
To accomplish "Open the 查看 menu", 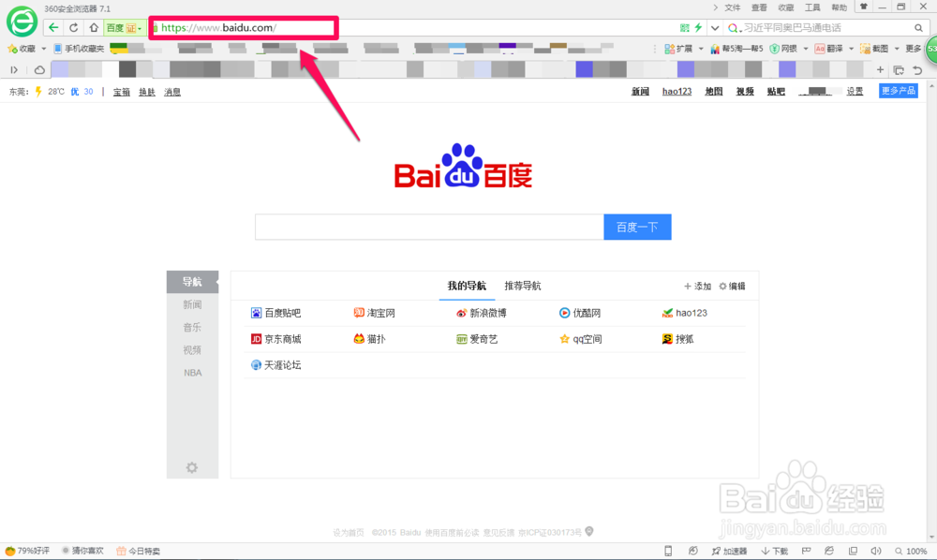I will tap(759, 7).
